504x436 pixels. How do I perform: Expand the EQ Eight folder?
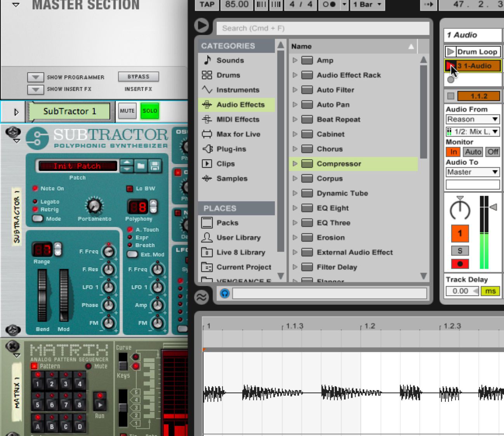point(295,208)
